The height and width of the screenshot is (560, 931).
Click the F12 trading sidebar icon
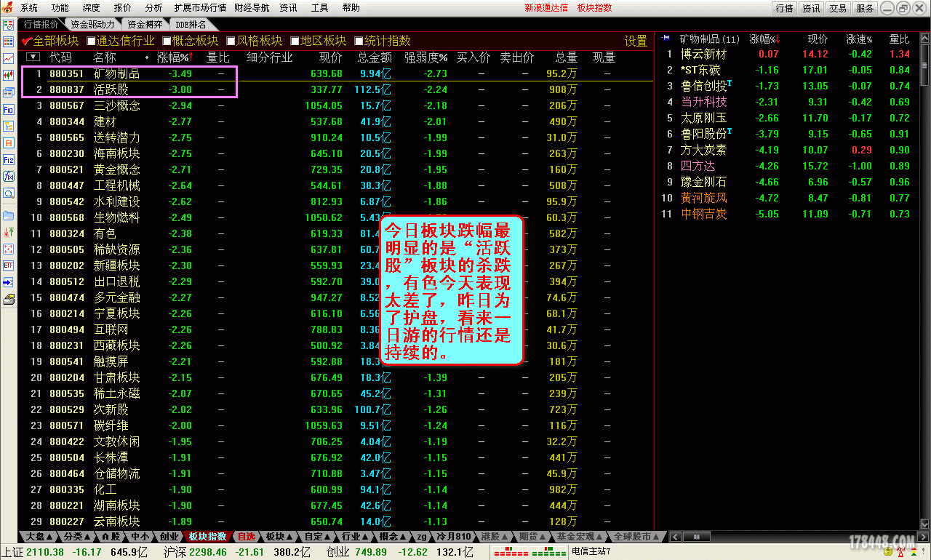tap(9, 160)
